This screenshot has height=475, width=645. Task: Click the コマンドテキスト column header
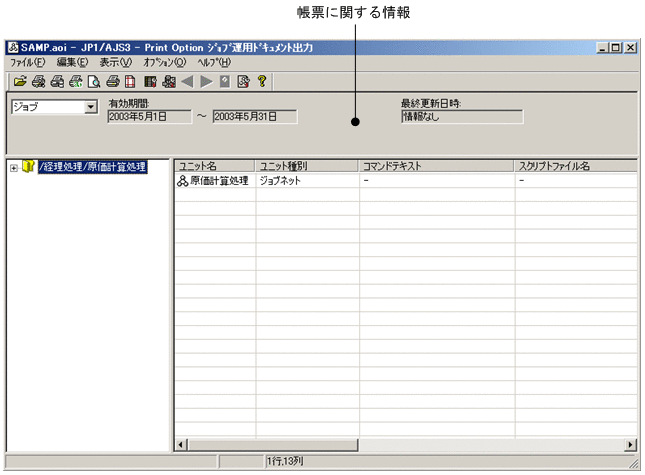tap(437, 166)
